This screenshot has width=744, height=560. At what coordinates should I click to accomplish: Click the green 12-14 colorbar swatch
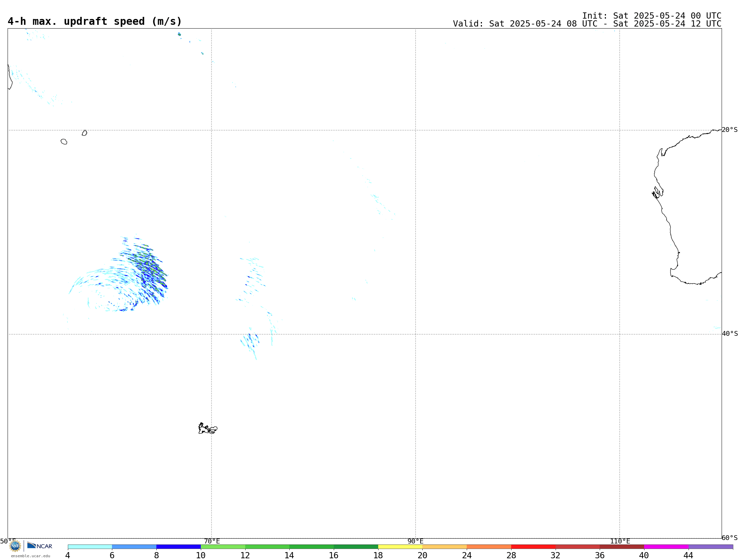click(267, 547)
